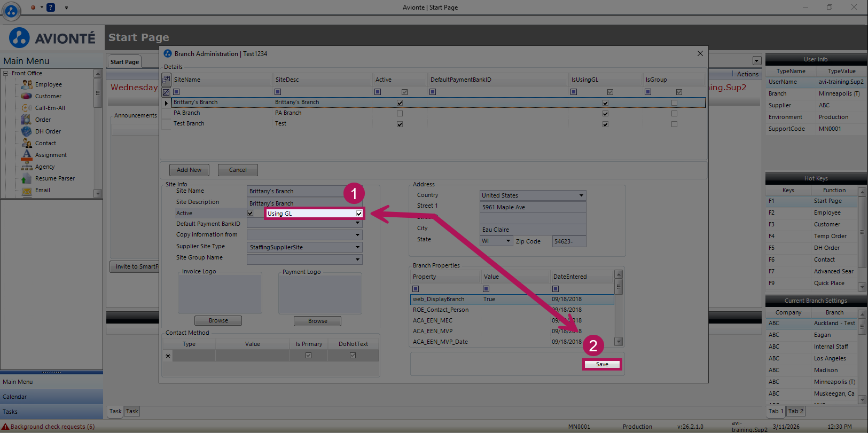Click the blue help question mark icon
The image size is (868, 433).
[51, 7]
